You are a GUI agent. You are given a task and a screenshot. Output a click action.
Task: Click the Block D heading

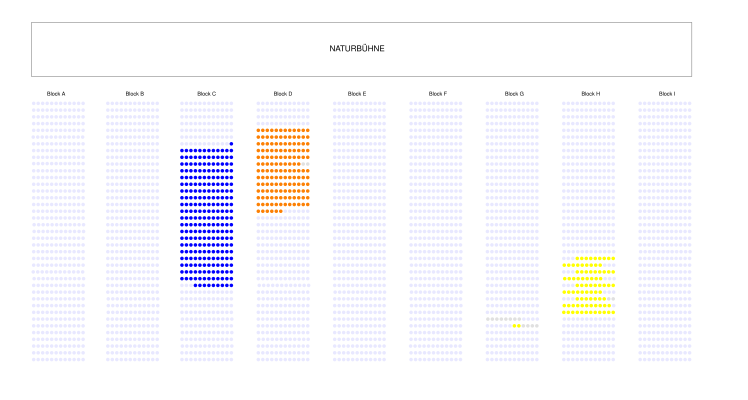[x=283, y=94]
